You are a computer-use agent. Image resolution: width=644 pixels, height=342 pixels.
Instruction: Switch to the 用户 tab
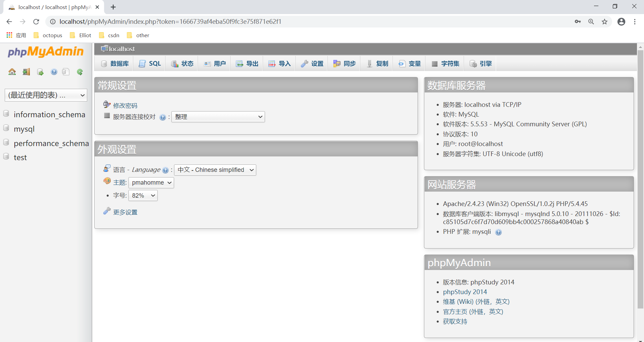tap(215, 64)
